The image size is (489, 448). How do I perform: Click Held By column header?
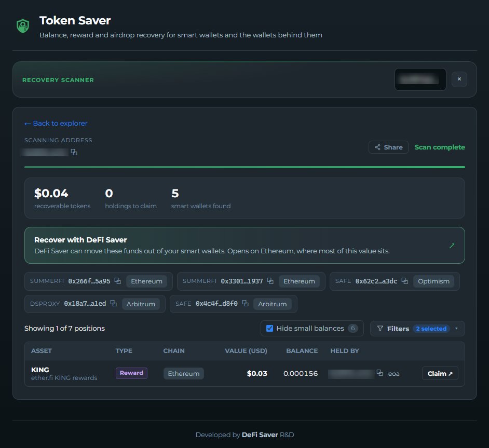pos(345,351)
